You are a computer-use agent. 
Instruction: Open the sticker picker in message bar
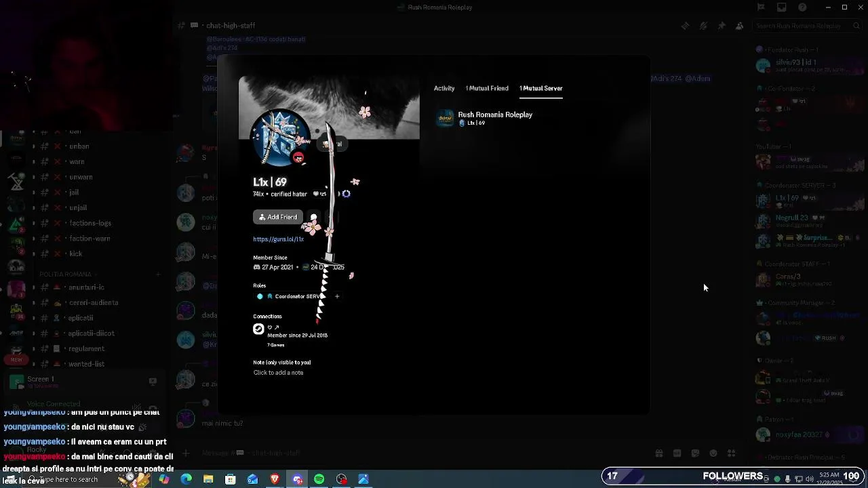(695, 453)
